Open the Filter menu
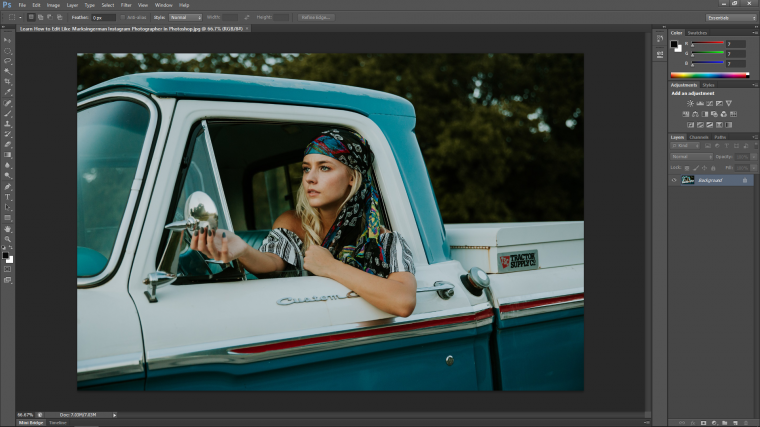The width and height of the screenshot is (760, 427). tap(126, 5)
